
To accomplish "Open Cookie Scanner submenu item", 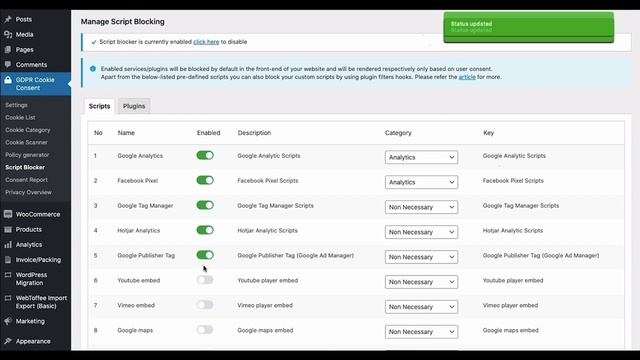I will pos(27,142).
